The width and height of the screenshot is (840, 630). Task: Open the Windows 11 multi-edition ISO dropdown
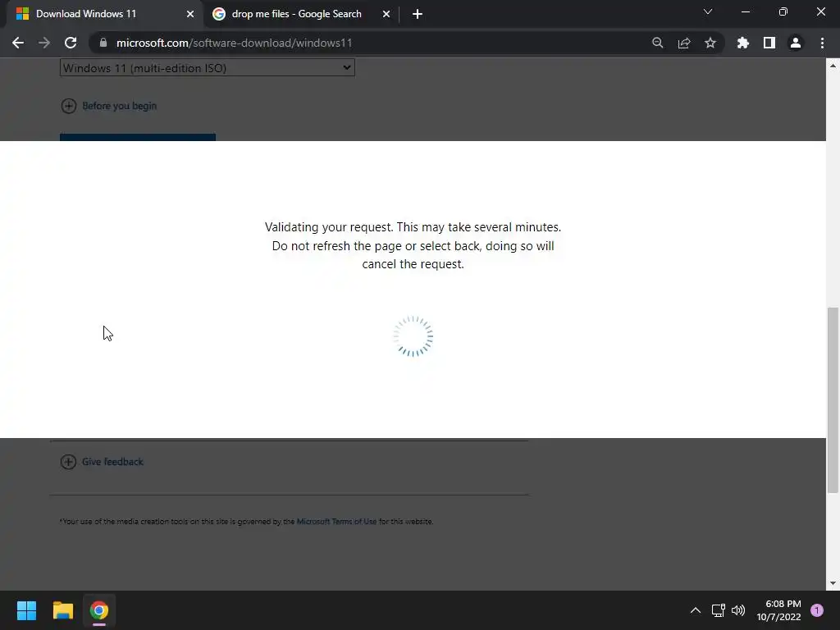tap(208, 68)
